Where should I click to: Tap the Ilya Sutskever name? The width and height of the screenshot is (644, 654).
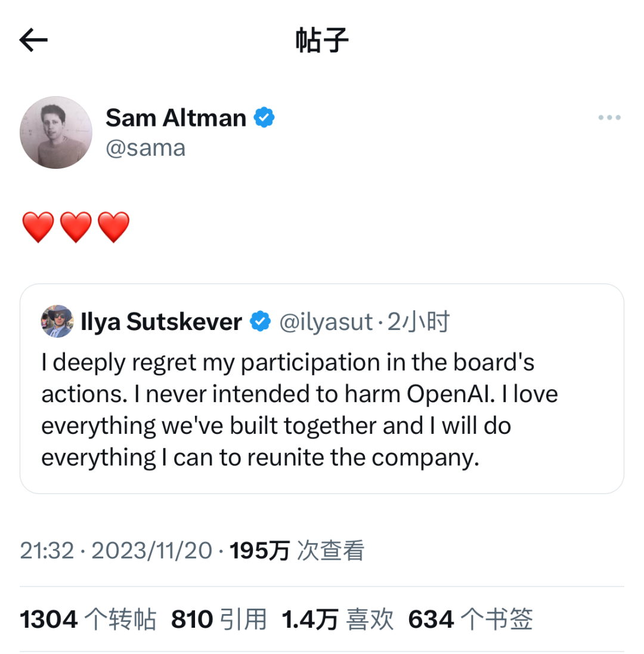pyautogui.click(x=161, y=322)
